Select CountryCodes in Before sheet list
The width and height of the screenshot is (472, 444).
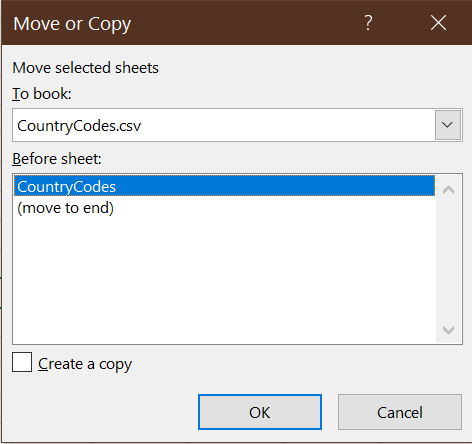[224, 186]
